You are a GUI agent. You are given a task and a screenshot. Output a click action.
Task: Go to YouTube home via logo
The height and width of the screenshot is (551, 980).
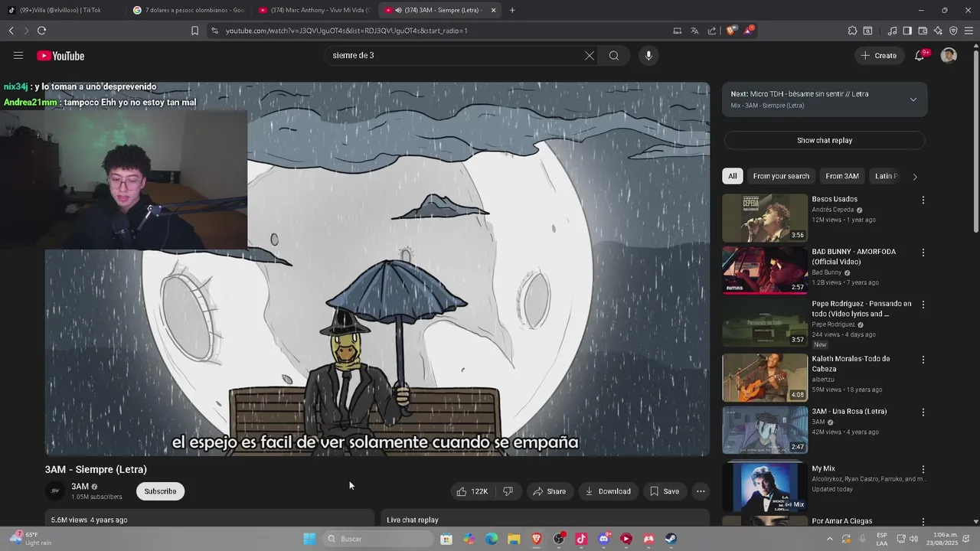pos(60,56)
